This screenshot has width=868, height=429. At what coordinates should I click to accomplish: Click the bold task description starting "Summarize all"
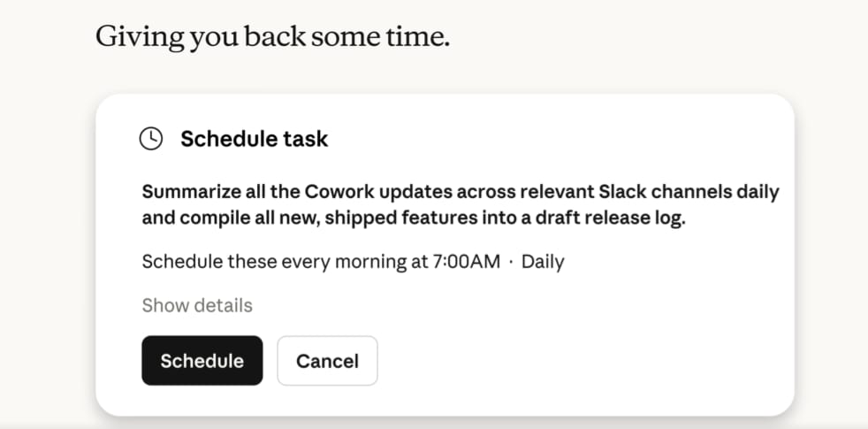(x=460, y=205)
